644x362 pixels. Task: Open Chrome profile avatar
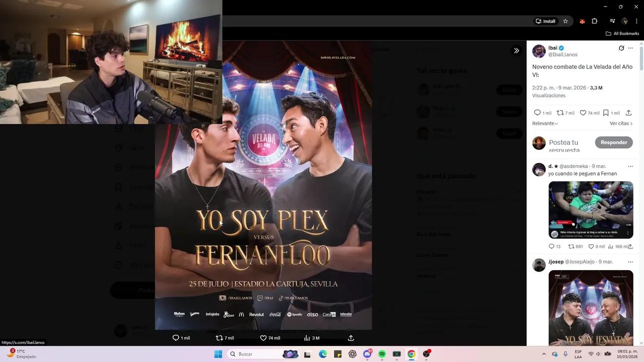[624, 21]
